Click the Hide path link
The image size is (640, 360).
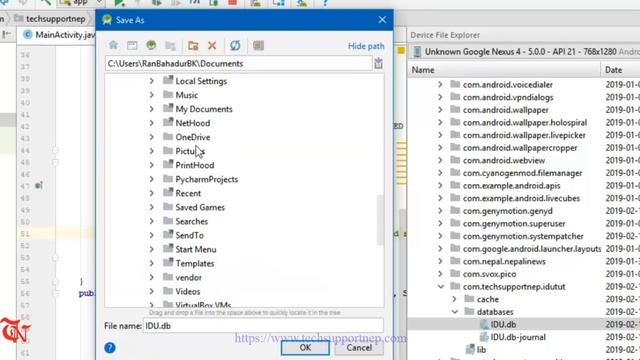366,46
